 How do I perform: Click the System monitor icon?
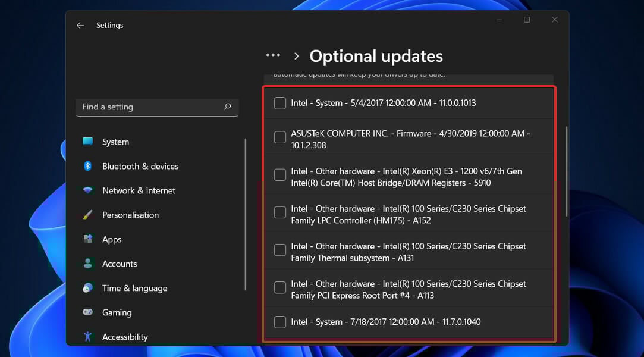(x=87, y=142)
